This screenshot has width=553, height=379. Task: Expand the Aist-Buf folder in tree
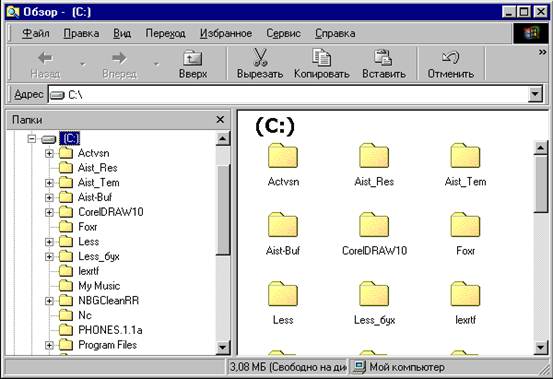pyautogui.click(x=49, y=197)
